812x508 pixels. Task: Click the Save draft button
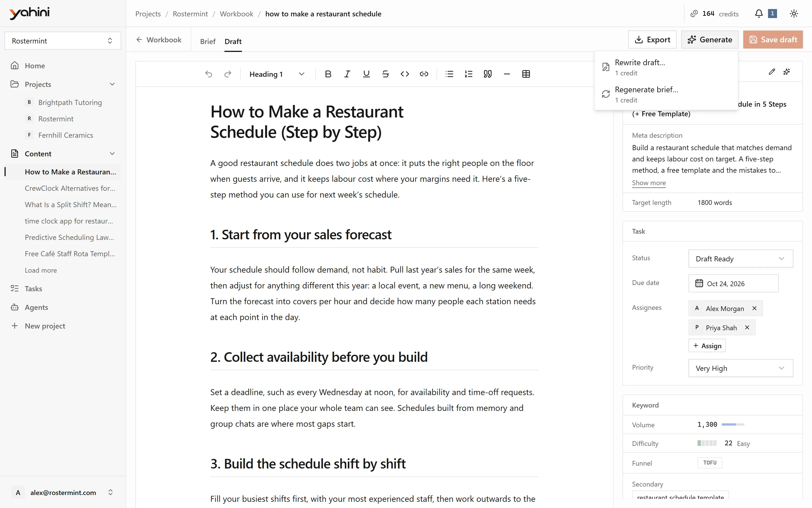coord(773,40)
